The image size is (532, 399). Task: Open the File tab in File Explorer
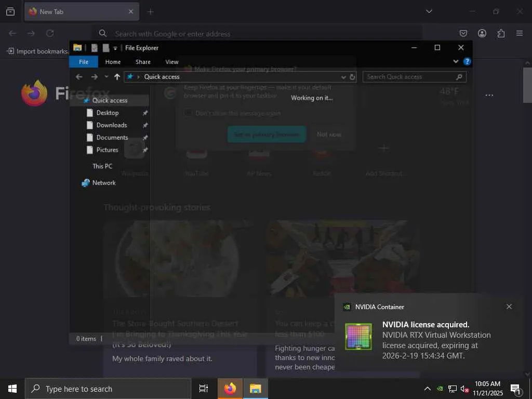84,62
